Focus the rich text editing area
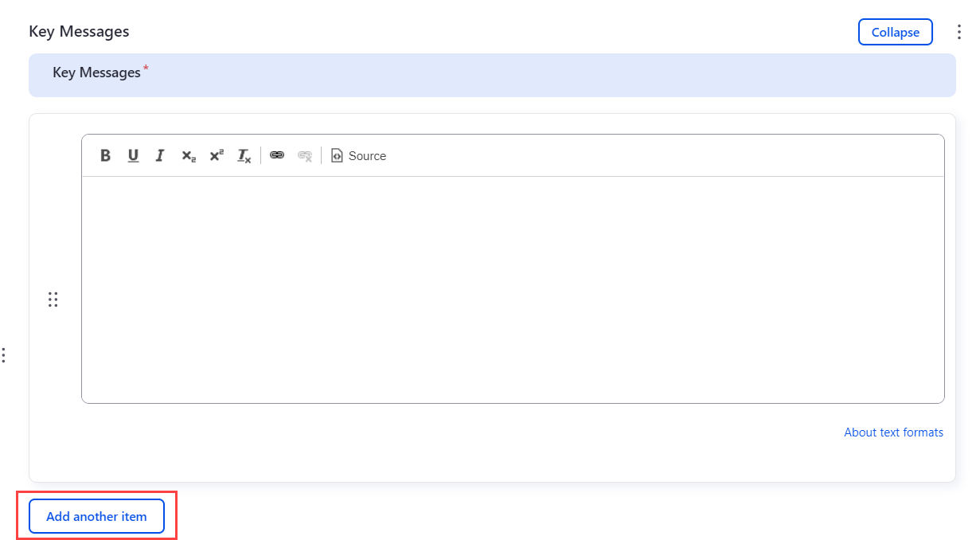The width and height of the screenshot is (980, 540). pyautogui.click(x=513, y=289)
